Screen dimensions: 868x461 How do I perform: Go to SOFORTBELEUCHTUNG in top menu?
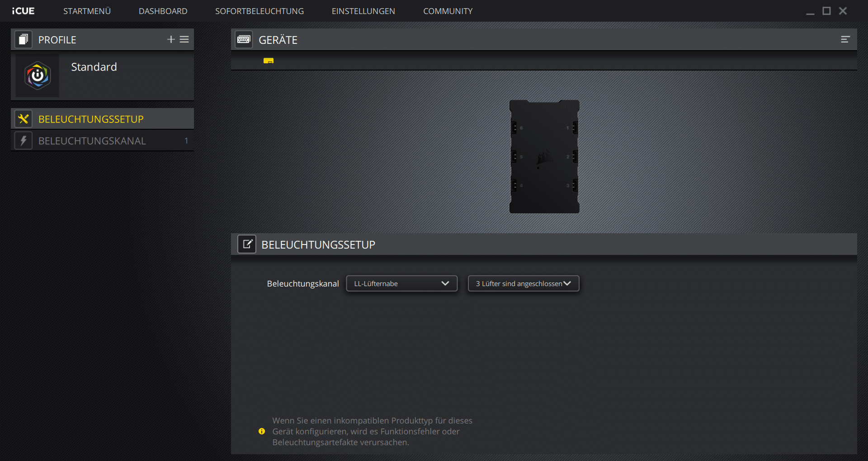(x=259, y=11)
